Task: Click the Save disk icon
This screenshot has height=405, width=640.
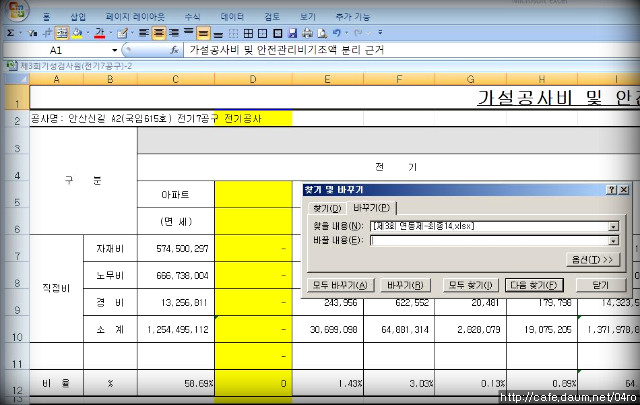Action: [x=293, y=33]
